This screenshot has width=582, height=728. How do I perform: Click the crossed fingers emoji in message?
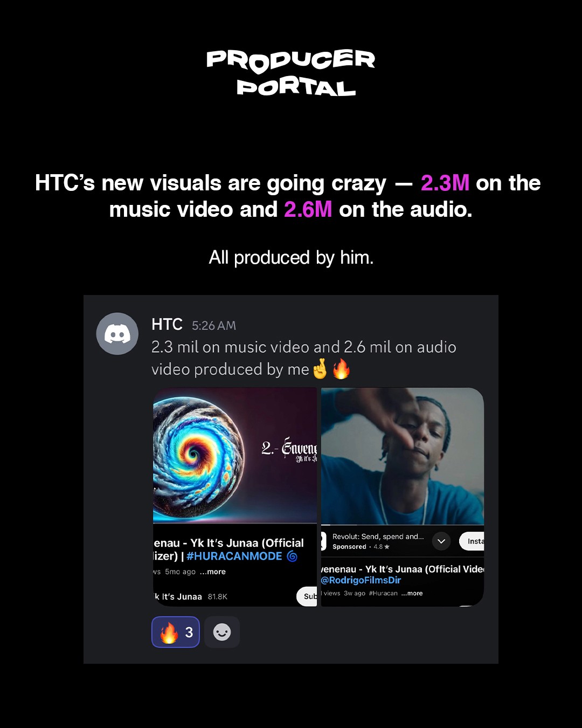(x=320, y=369)
